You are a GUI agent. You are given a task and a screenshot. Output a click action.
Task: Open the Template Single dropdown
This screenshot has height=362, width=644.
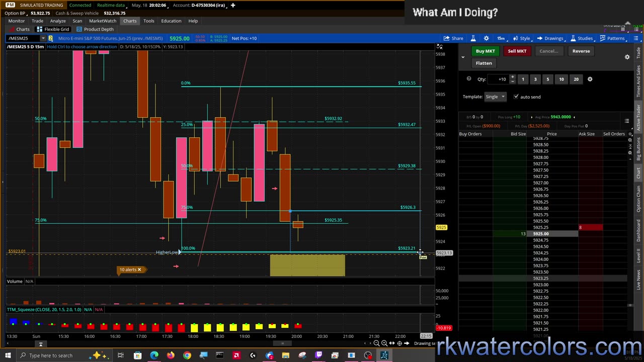(495, 97)
